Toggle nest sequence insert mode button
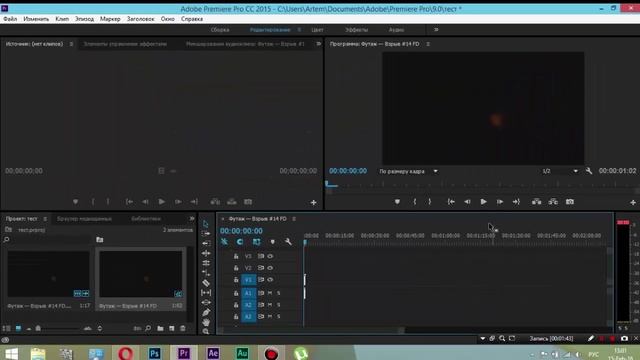Image resolution: width=640 pixels, height=360 pixels. click(224, 242)
